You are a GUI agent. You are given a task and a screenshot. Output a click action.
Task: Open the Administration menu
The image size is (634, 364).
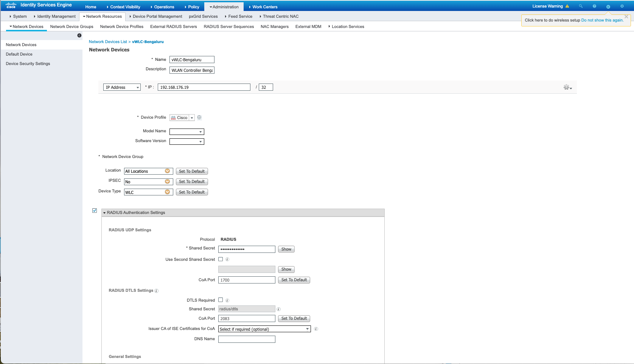point(224,7)
